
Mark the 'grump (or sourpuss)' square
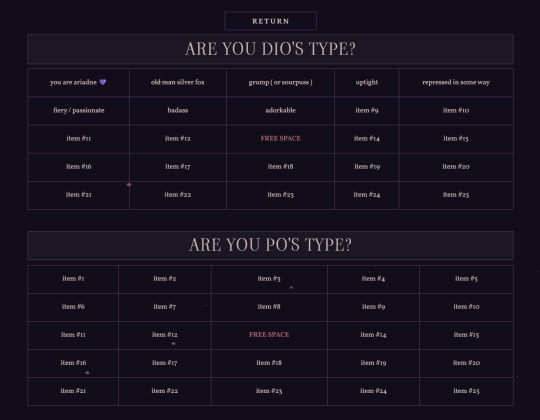[280, 82]
